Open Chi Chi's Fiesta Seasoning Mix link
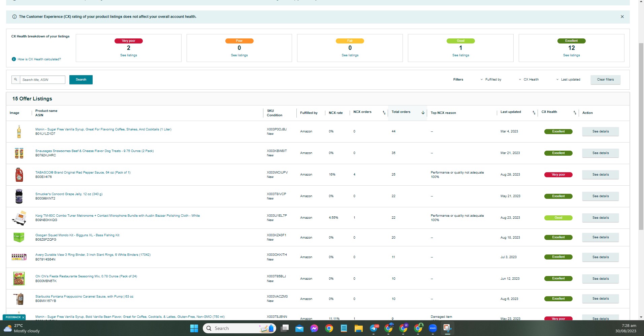 [86, 276]
